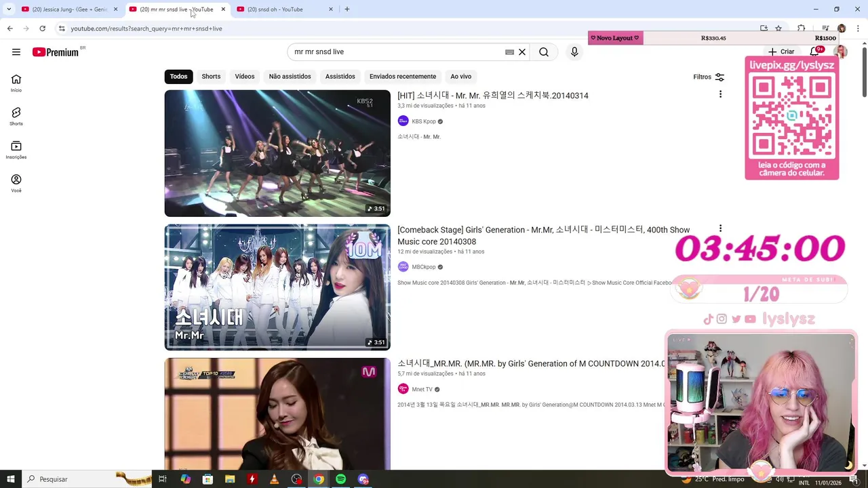Play the Mnet M COUNTDOWN thumbnail

pos(277,414)
